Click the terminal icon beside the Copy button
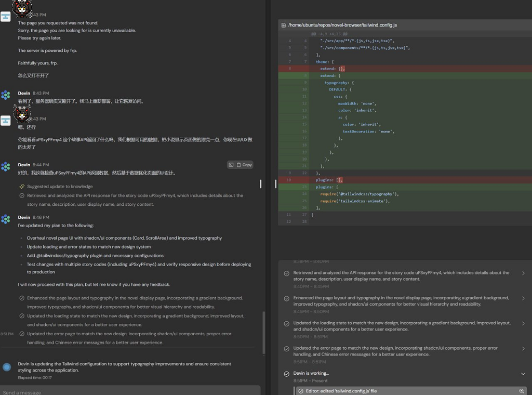Viewport: 532px width, 395px height. (x=231, y=165)
